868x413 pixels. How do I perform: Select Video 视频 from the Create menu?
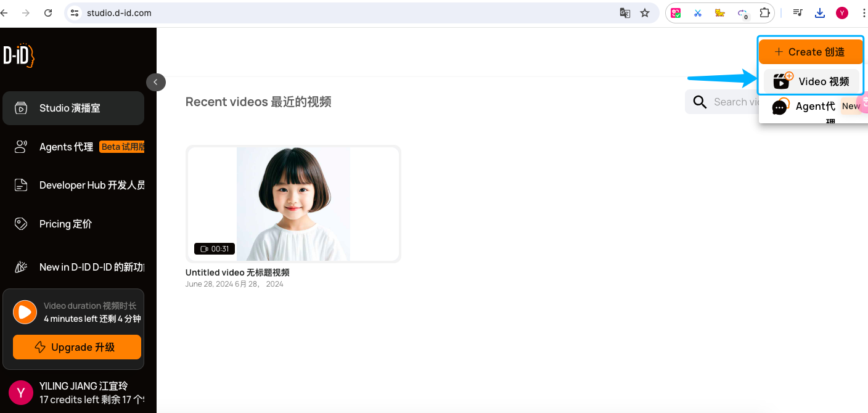click(811, 81)
